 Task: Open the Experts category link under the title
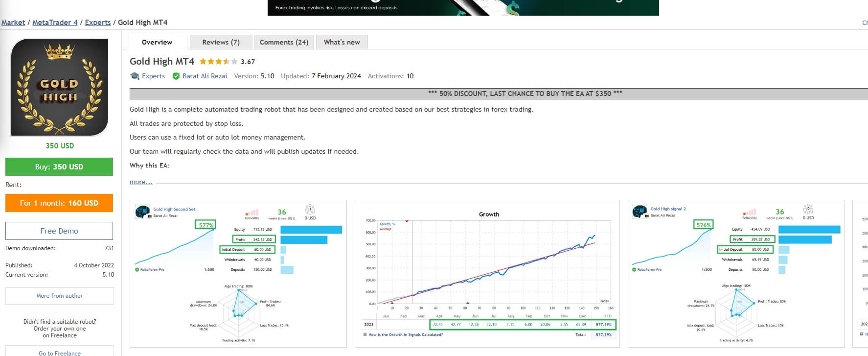point(153,76)
